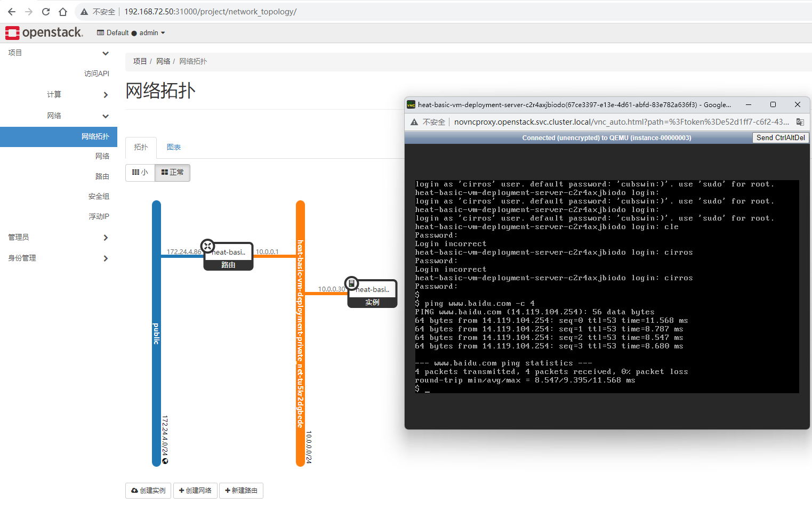Expand the 管理员 sidebar section
This screenshot has width=812, height=512.
[x=59, y=237]
